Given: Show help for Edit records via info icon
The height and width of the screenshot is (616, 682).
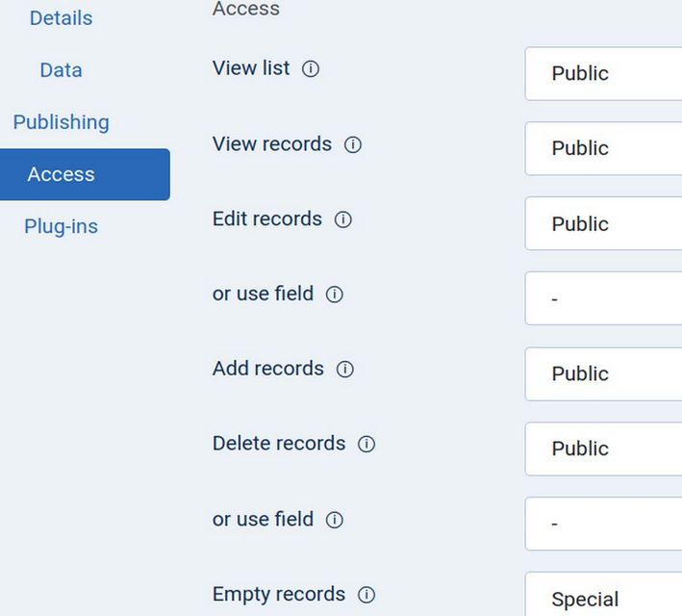Looking at the screenshot, I should [x=343, y=220].
